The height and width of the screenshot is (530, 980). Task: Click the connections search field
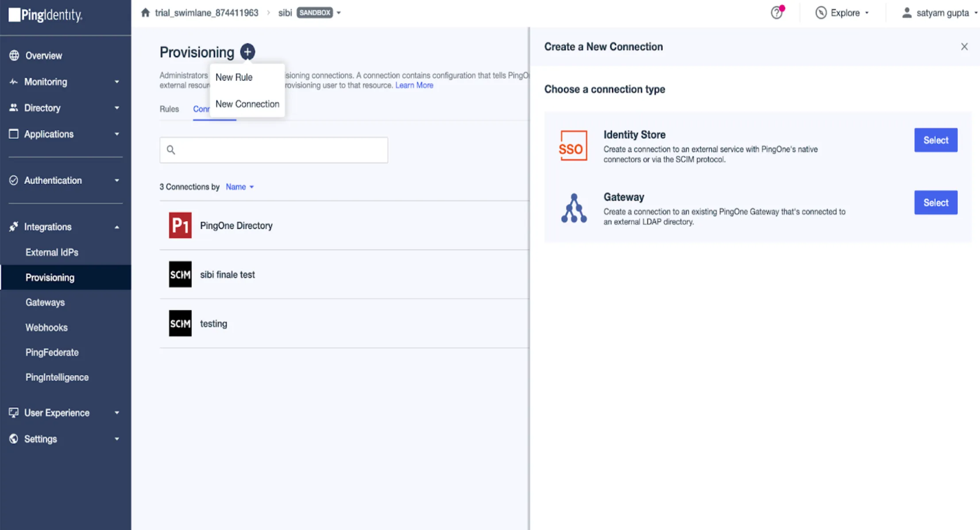pyautogui.click(x=274, y=150)
